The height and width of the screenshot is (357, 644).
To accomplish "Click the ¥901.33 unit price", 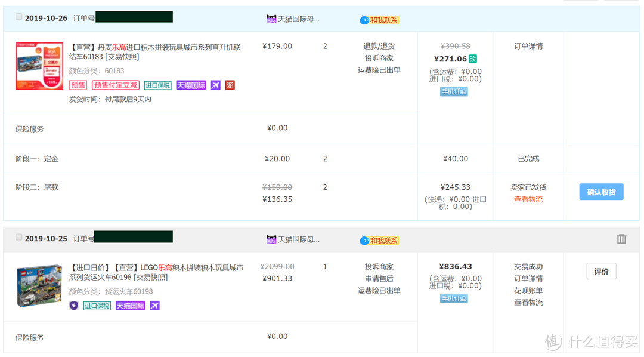I will [277, 278].
